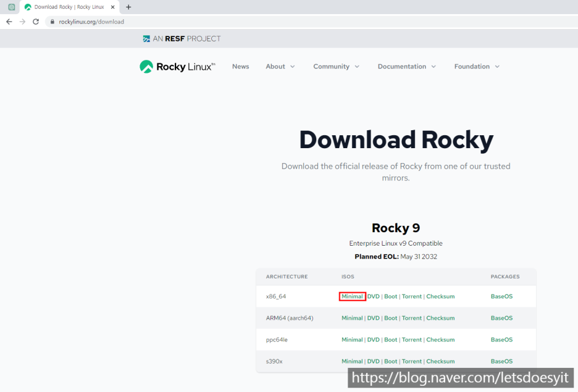578x392 pixels.
Task: Click the s390x architecture cell
Action: tap(274, 362)
